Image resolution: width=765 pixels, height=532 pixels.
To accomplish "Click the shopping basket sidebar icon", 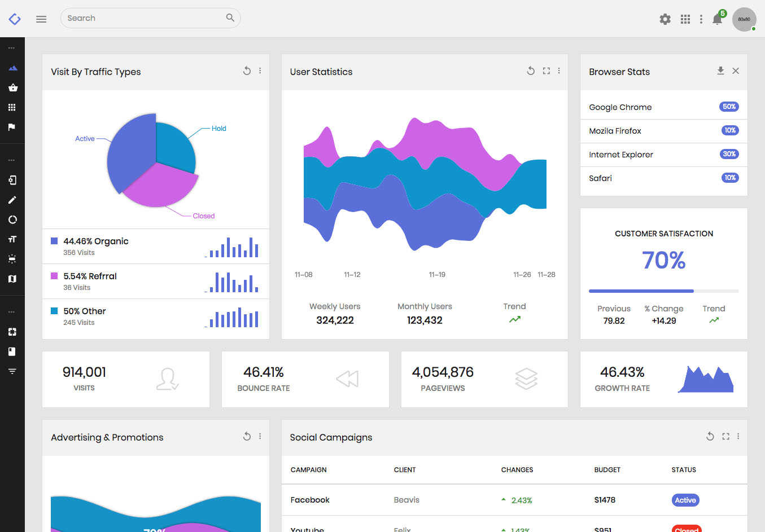I will 12,87.
